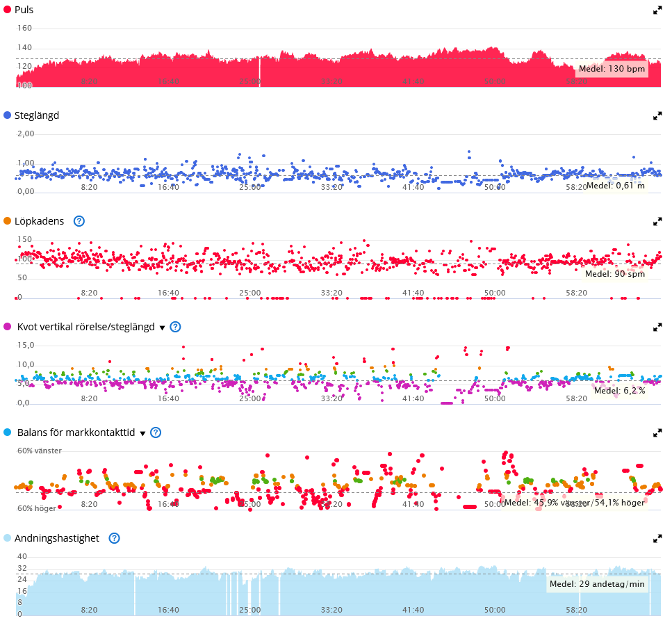Open help for Andningshastighet
The image size is (672, 623).
[x=114, y=538]
